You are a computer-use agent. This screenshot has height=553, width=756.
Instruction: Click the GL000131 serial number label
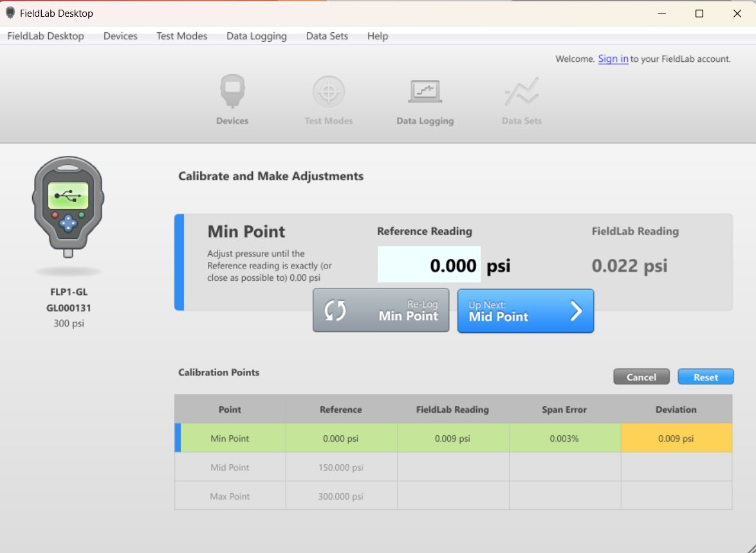tap(68, 308)
